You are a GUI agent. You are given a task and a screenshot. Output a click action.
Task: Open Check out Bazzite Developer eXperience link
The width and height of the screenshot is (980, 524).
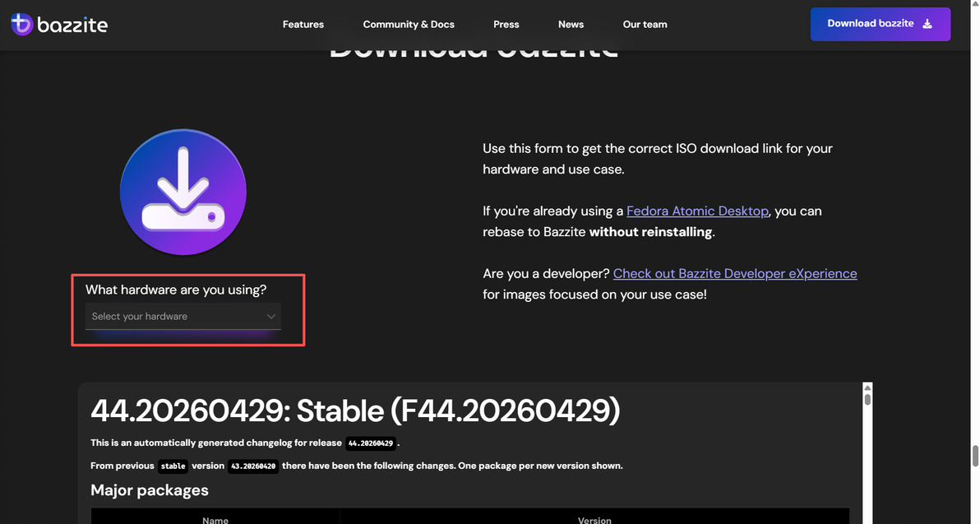coord(735,274)
